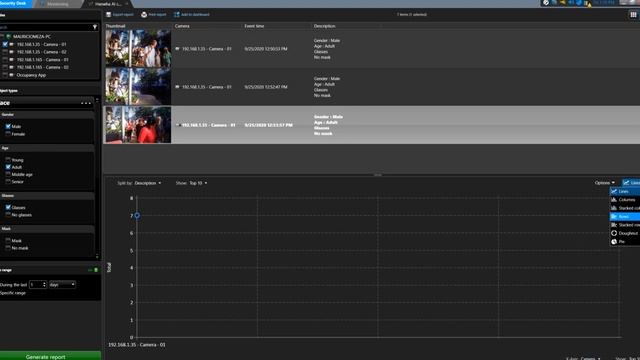Click camera icon in first result row

[177, 49]
